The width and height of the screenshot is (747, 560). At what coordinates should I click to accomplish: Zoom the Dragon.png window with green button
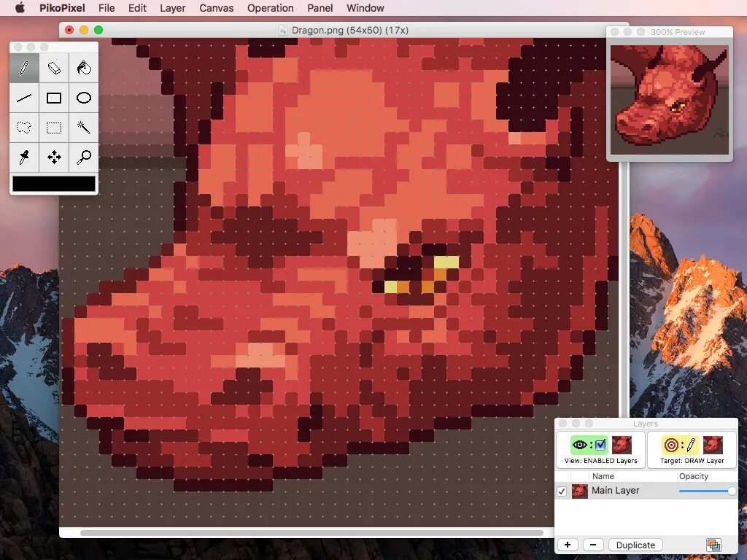pos(98,30)
